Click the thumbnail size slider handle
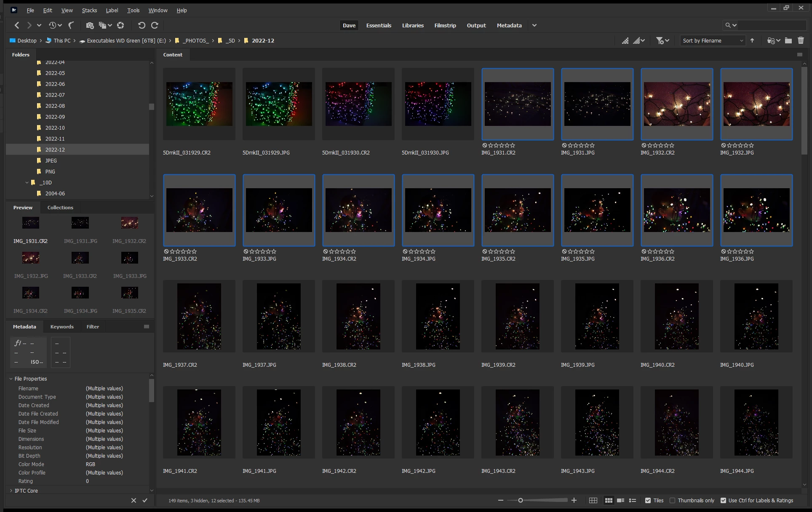 (521, 500)
